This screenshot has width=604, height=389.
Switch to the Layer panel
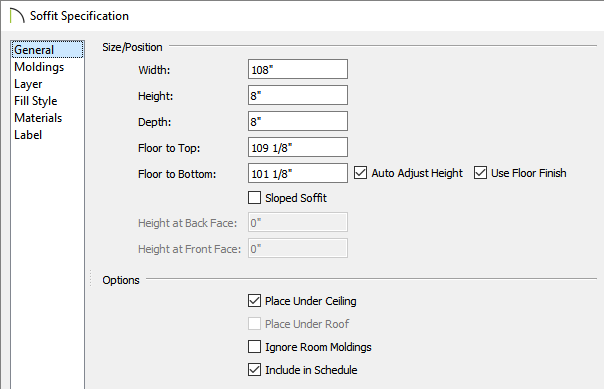click(28, 84)
